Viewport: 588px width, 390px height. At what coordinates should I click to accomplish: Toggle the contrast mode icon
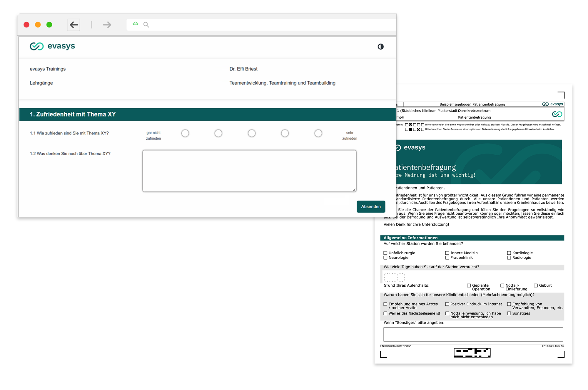pos(380,47)
